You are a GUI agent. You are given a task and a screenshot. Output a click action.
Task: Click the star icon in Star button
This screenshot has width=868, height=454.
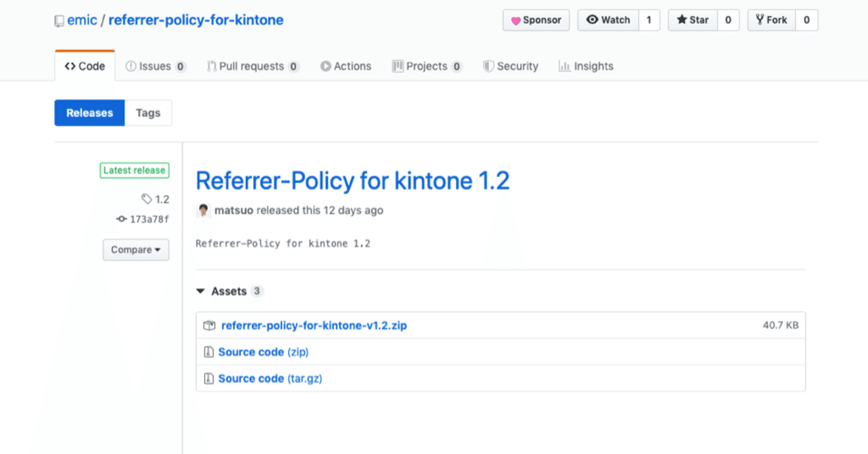click(681, 20)
